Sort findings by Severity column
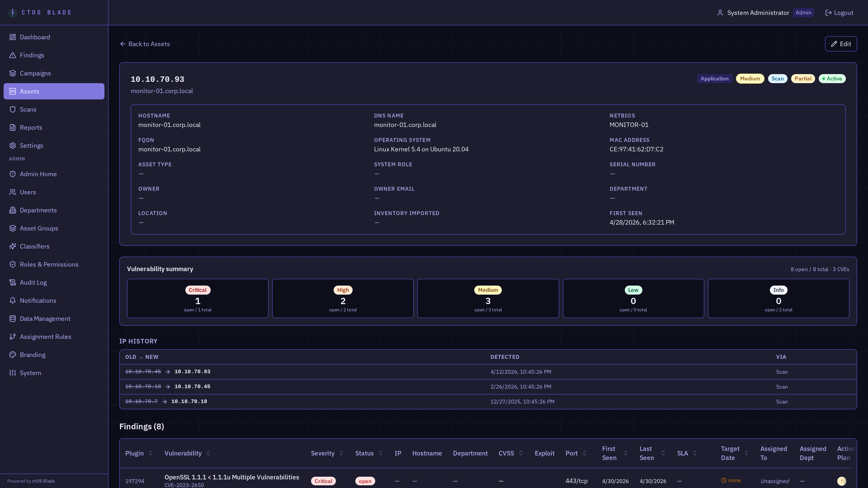Viewport: 868px width, 488px height. click(341, 453)
